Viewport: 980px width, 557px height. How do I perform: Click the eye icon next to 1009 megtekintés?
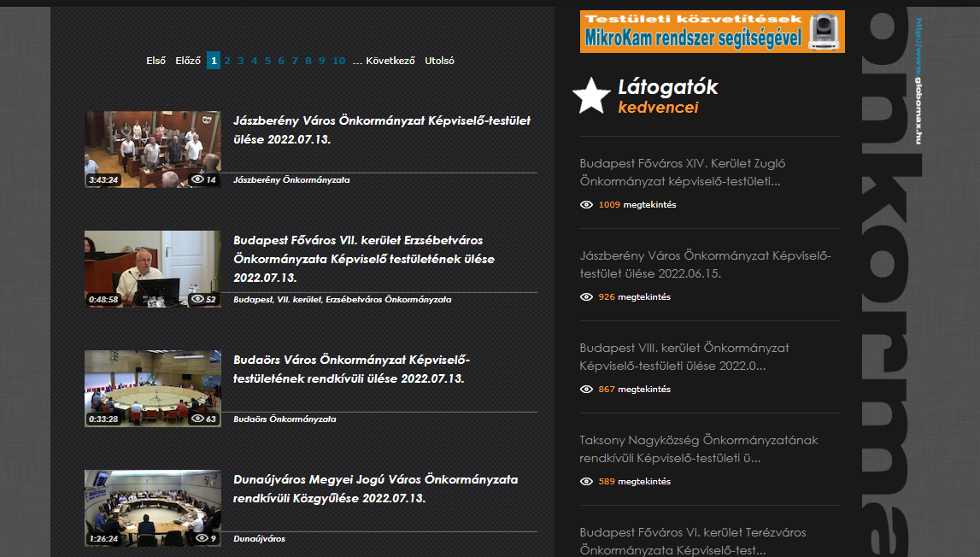[586, 204]
